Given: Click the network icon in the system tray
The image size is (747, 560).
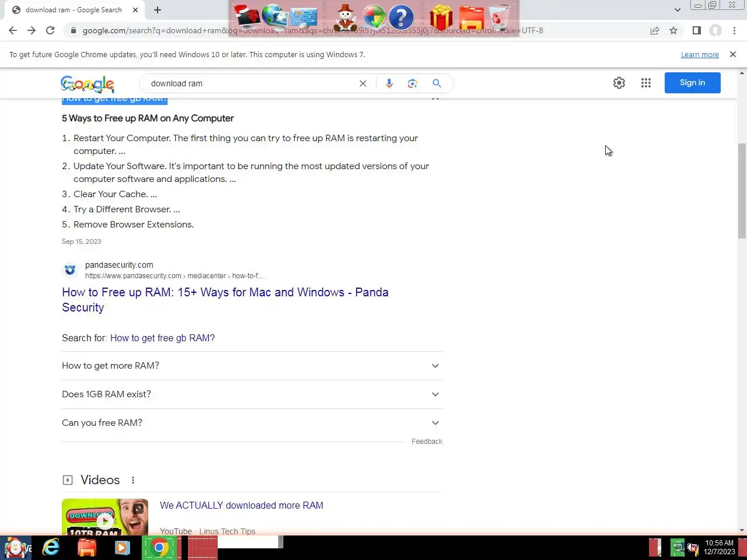Looking at the screenshot, I should tap(678, 548).
